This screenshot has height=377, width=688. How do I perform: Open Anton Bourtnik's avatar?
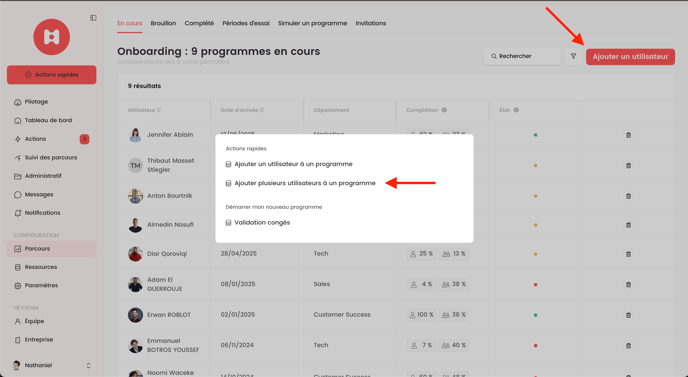click(135, 196)
